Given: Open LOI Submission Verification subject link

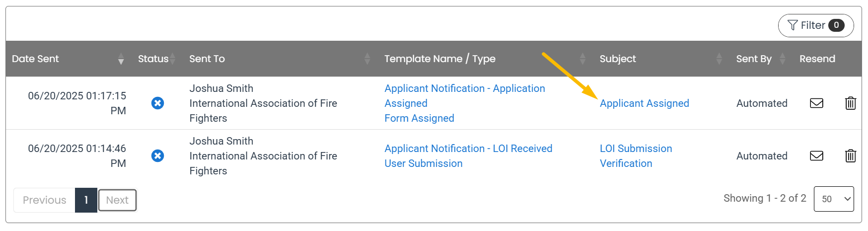Looking at the screenshot, I should (x=636, y=156).
